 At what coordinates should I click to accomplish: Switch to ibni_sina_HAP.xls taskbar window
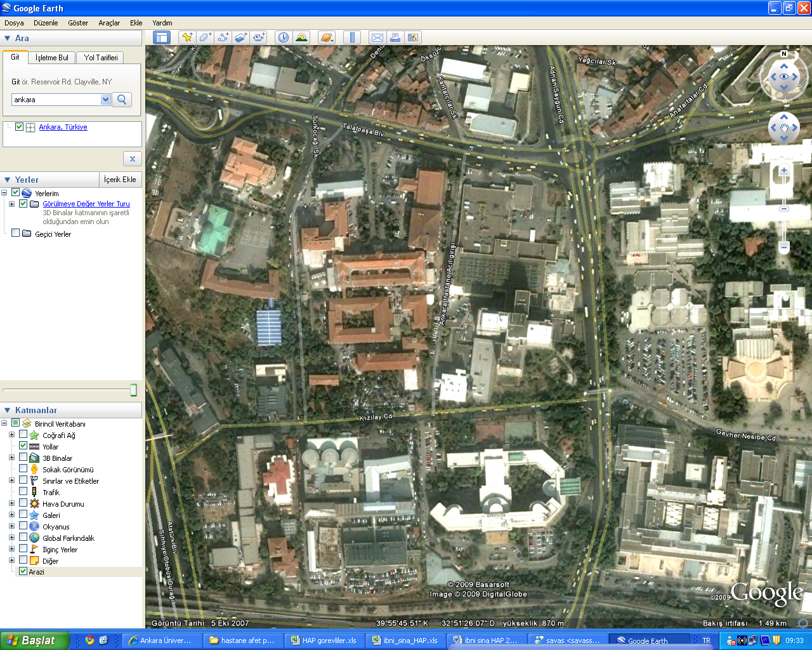tap(405, 640)
